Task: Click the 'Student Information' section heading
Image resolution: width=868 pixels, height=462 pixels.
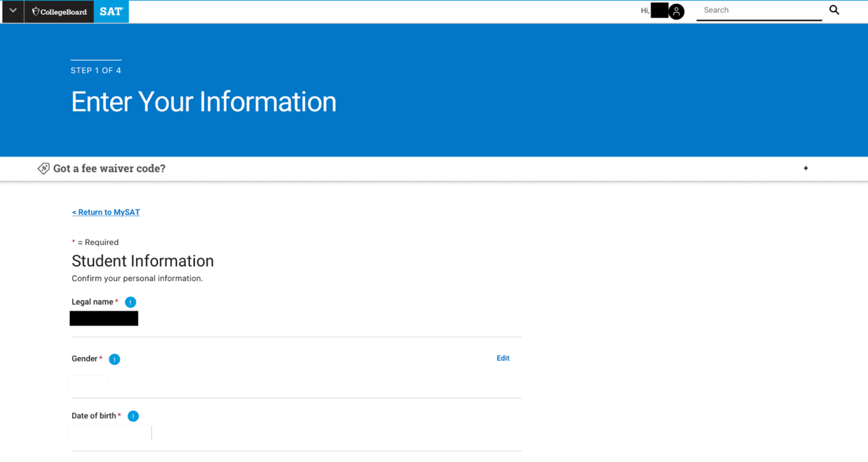Action: 143,261
